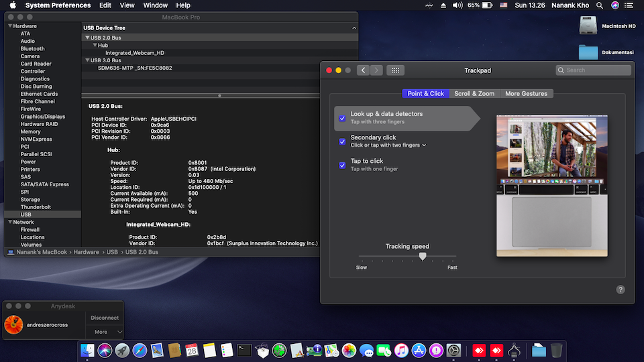Open Safari from the dock
This screenshot has width=644, height=362.
coord(140,350)
